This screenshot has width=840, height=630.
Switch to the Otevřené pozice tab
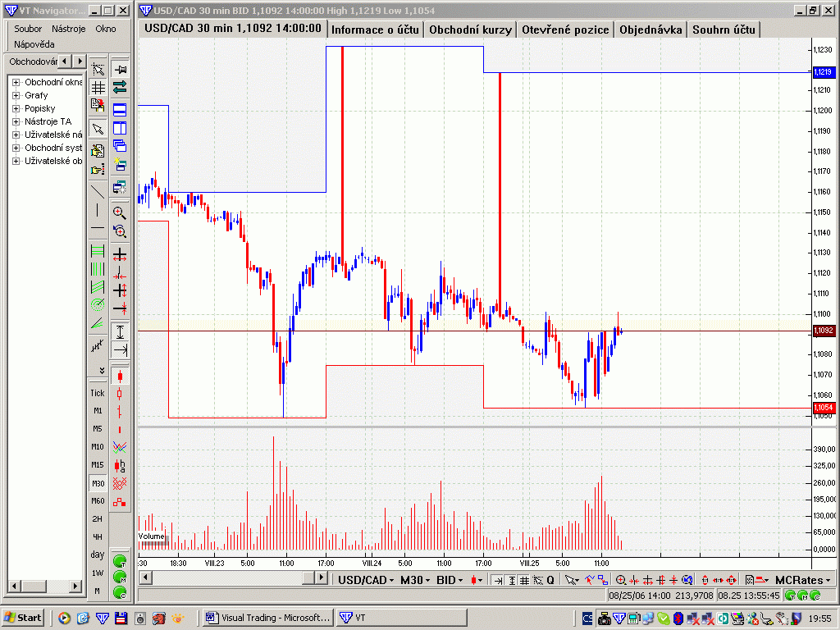(565, 30)
